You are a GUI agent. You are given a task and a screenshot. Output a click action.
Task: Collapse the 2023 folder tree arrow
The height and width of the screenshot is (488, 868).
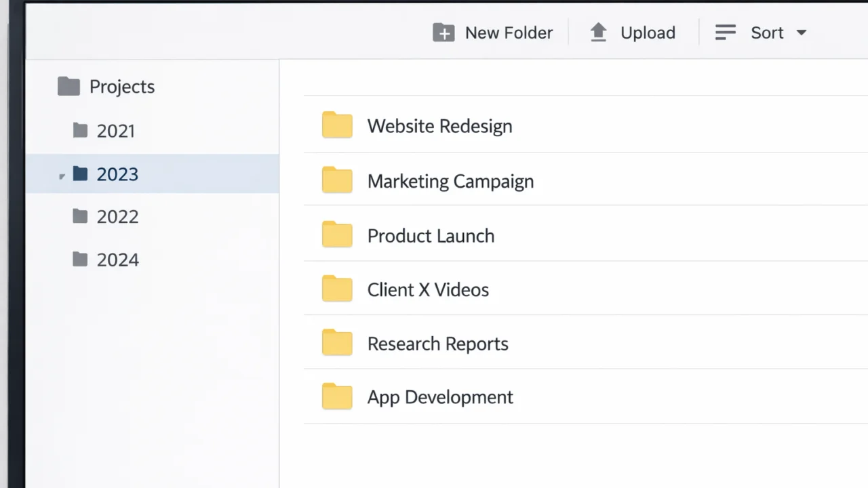[62, 176]
